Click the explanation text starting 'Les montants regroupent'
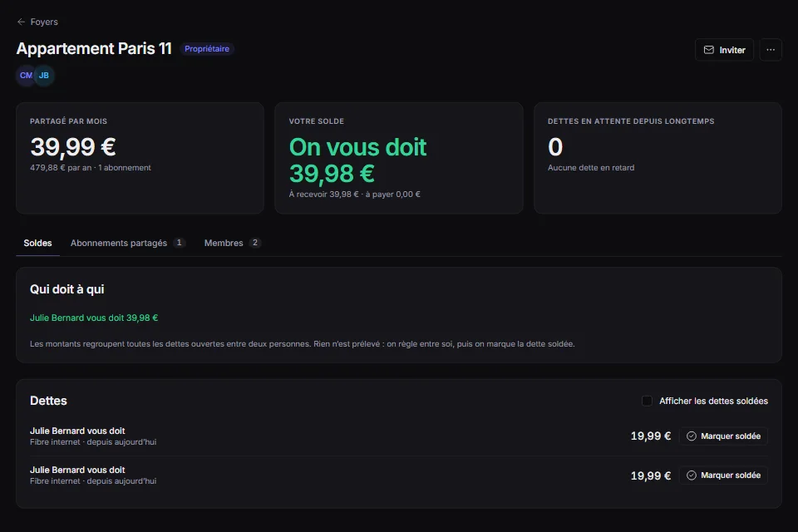The width and height of the screenshot is (798, 532). tap(303, 343)
